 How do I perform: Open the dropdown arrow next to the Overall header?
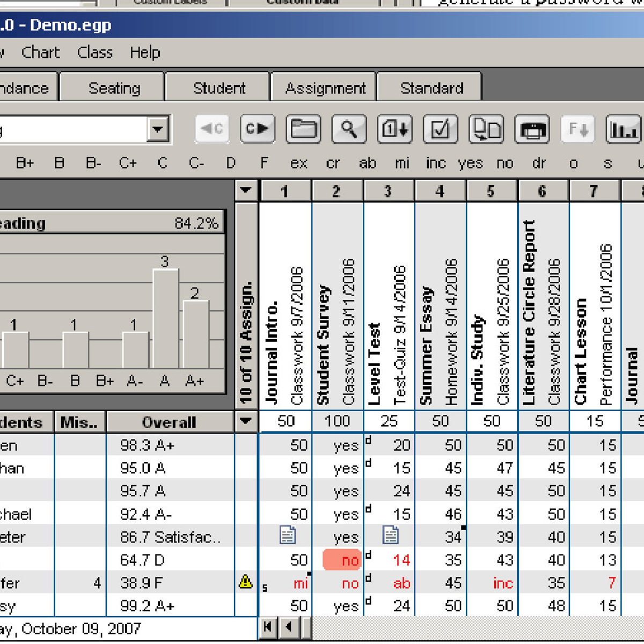click(246, 422)
